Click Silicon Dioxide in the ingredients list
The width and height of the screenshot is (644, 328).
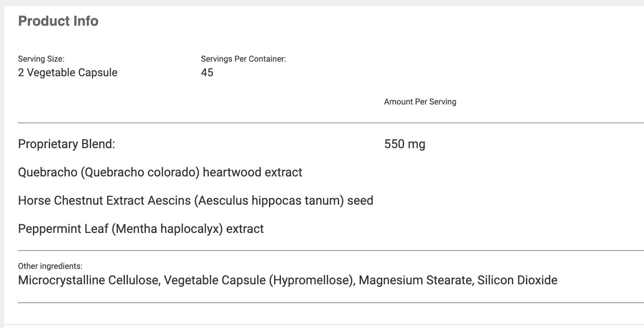point(517,280)
